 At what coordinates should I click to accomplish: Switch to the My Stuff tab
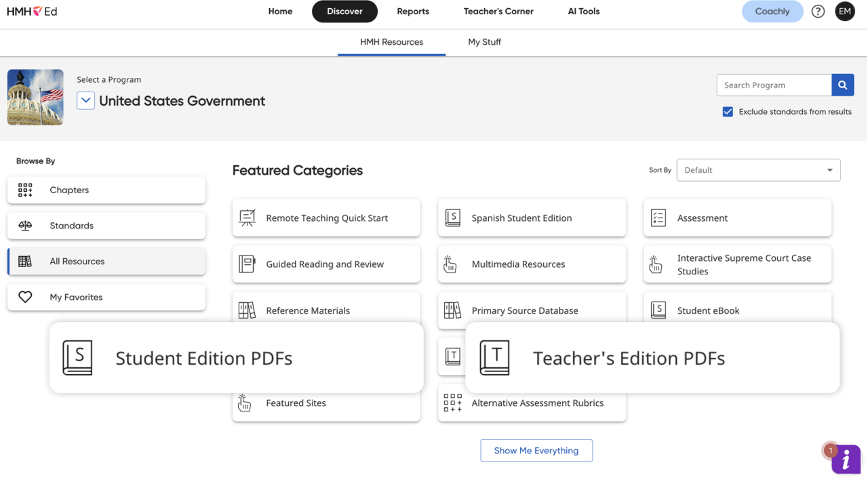click(x=484, y=42)
